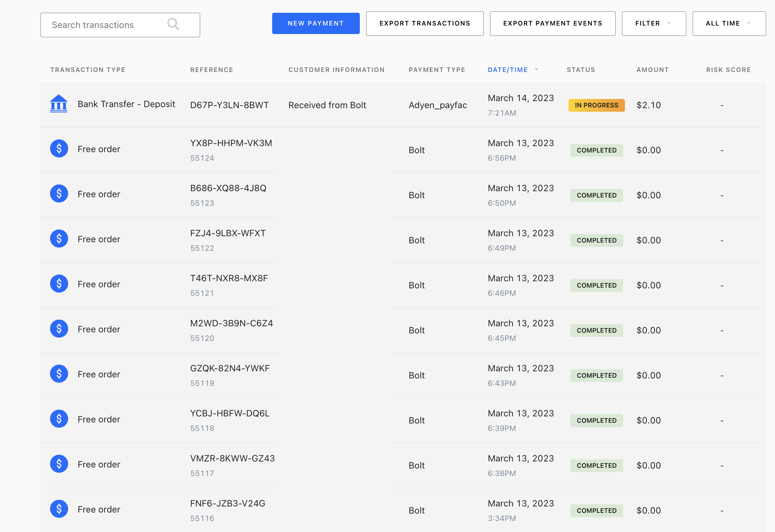775x532 pixels.
Task: Click the Amount column header
Action: coord(653,70)
